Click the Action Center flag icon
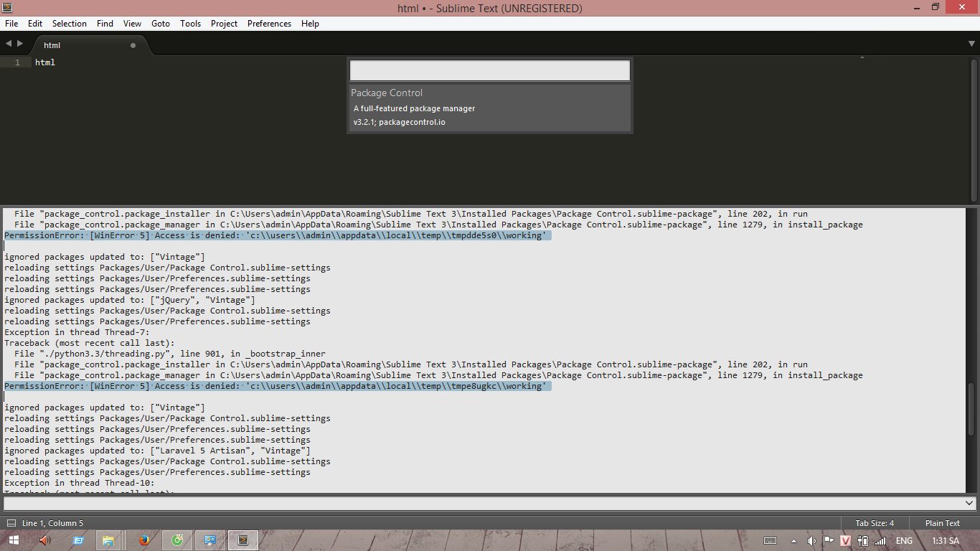 pyautogui.click(x=828, y=541)
